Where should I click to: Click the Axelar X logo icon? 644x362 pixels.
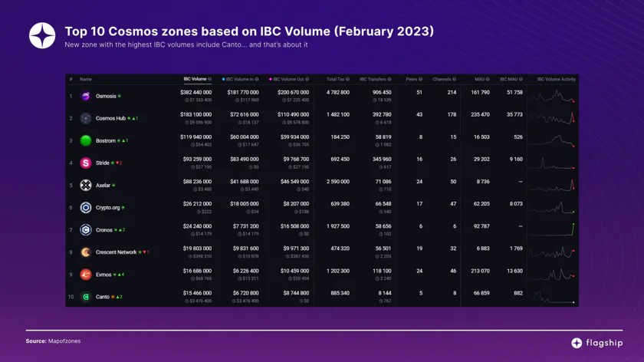[85, 186]
